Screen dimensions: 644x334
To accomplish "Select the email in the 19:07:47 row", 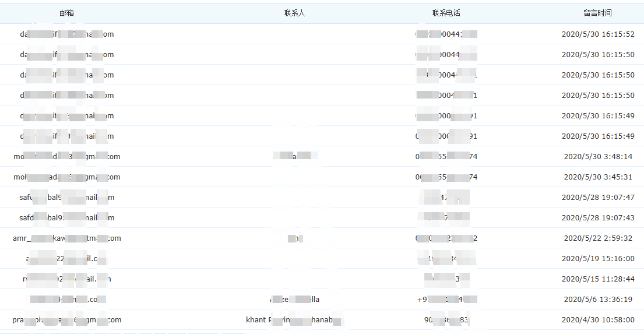I will [66, 198].
